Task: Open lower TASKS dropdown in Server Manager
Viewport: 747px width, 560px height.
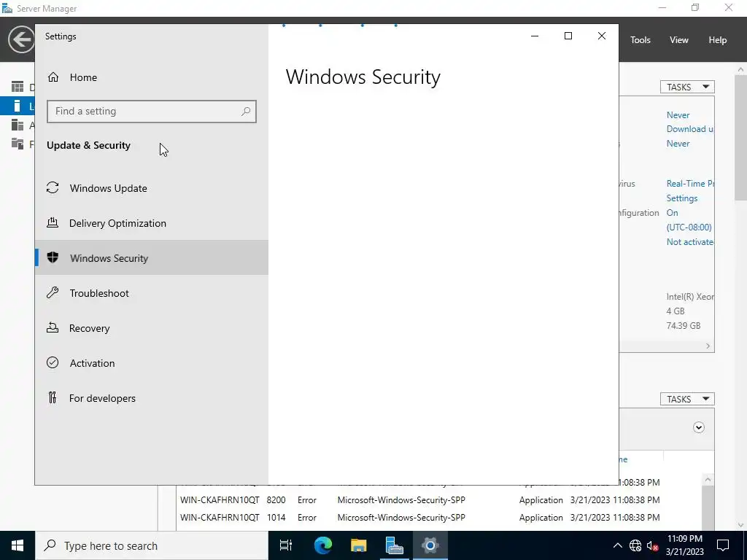Action: pos(687,399)
